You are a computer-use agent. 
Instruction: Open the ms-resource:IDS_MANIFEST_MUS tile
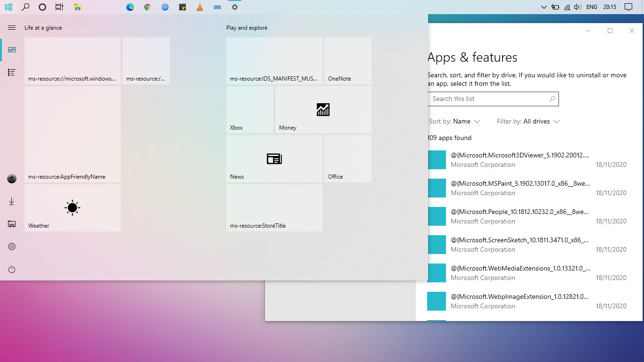pos(274,61)
